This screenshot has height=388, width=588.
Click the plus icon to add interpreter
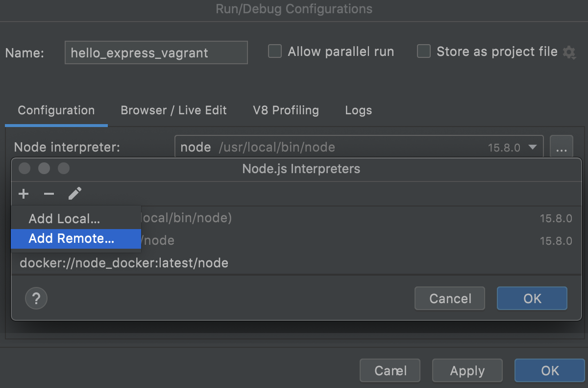23,194
